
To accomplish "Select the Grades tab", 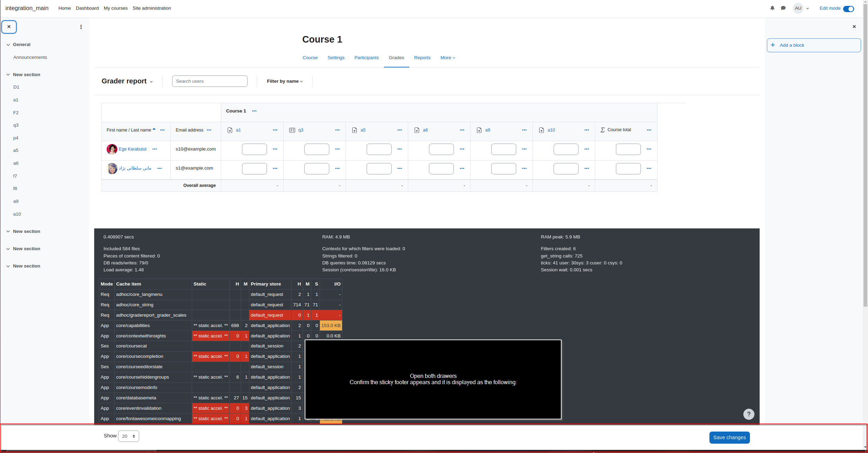I will click(396, 58).
